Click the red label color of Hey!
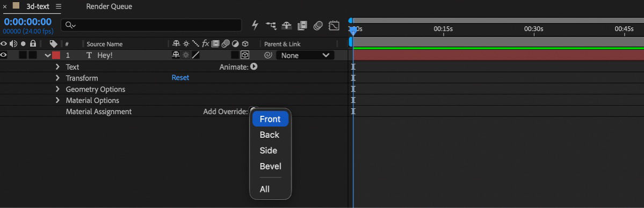 tap(56, 55)
